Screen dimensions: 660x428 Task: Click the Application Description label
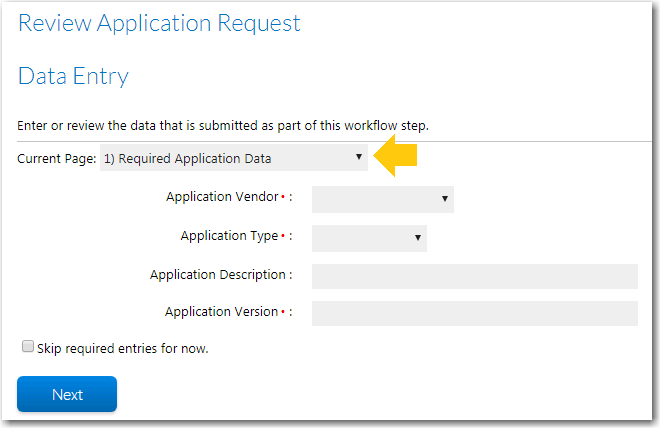coord(218,275)
